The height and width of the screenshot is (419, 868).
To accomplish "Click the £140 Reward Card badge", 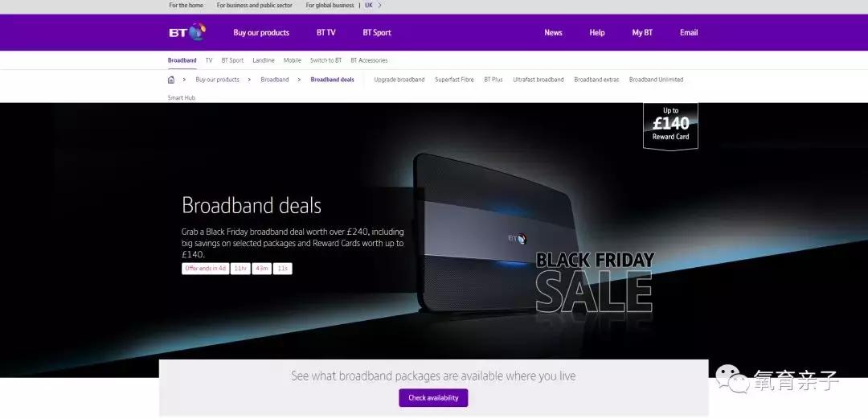I will 670,125.
